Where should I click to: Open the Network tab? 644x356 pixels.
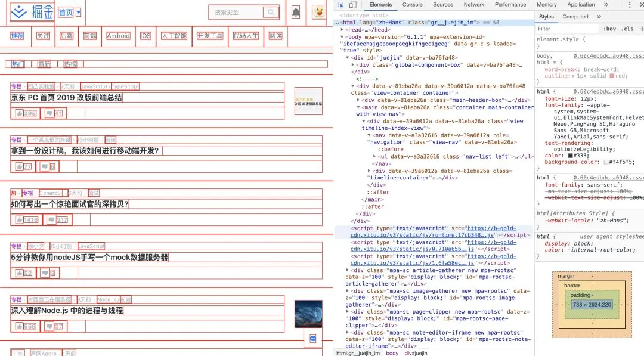474,5
